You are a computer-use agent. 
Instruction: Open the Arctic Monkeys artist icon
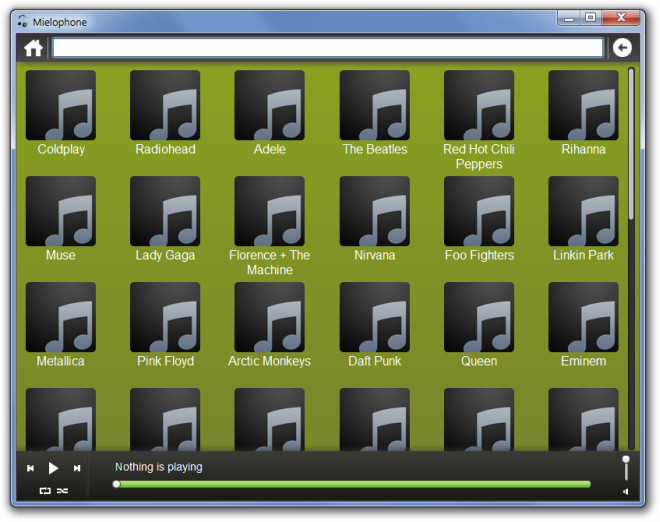(269, 317)
